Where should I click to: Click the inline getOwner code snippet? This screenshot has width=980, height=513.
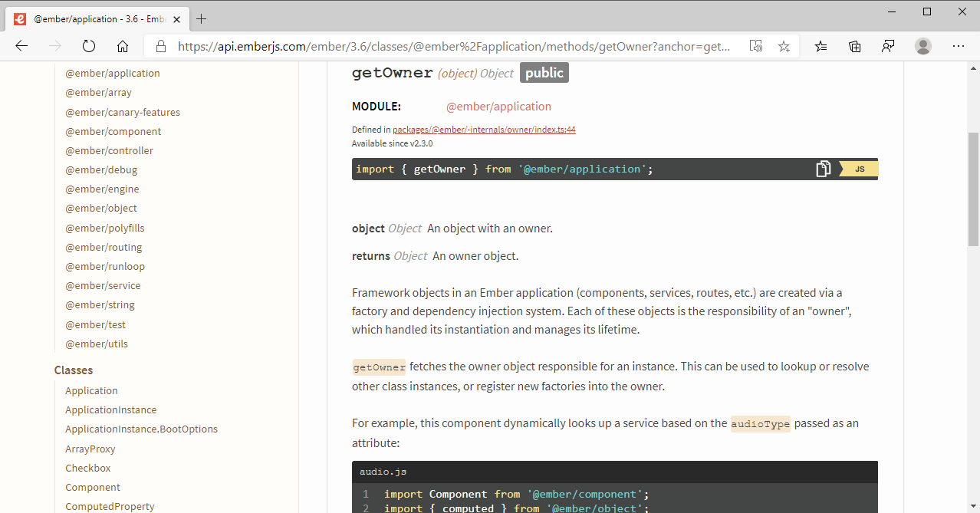click(379, 367)
